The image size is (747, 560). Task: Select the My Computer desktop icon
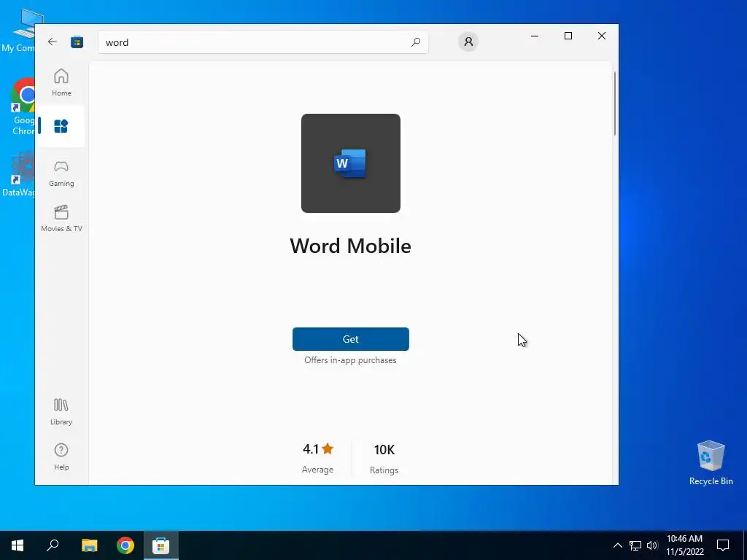click(x=19, y=31)
